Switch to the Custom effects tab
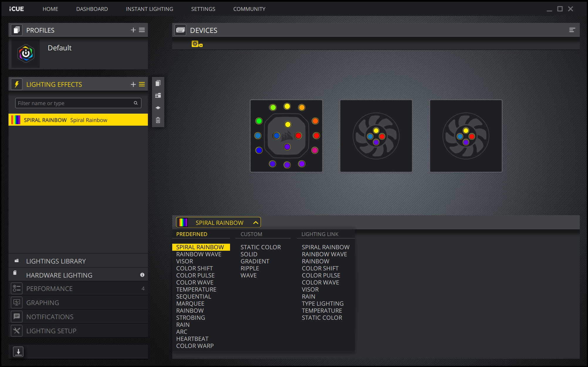 (x=251, y=234)
